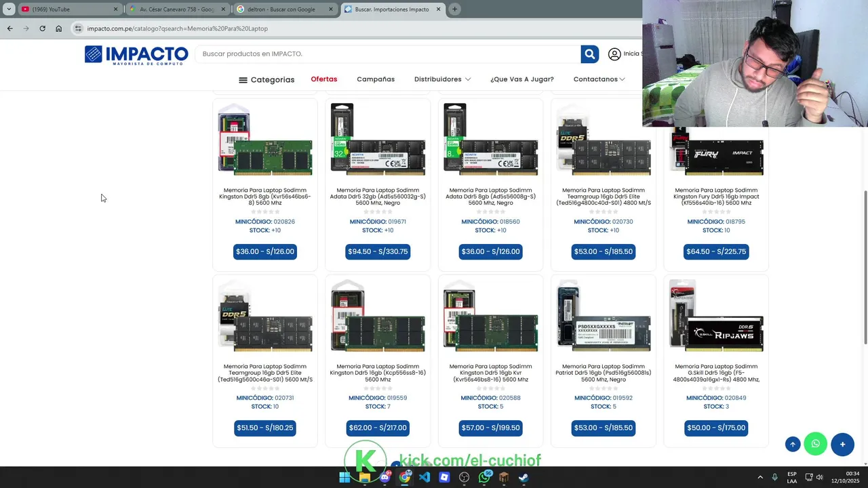
Task: Open the user account icon in the header
Action: coord(614,54)
